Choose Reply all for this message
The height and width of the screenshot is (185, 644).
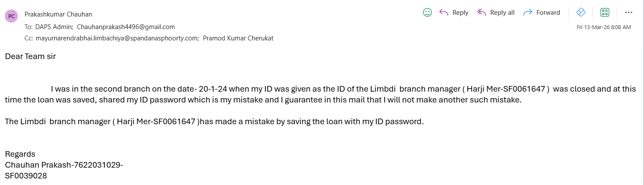tap(496, 13)
